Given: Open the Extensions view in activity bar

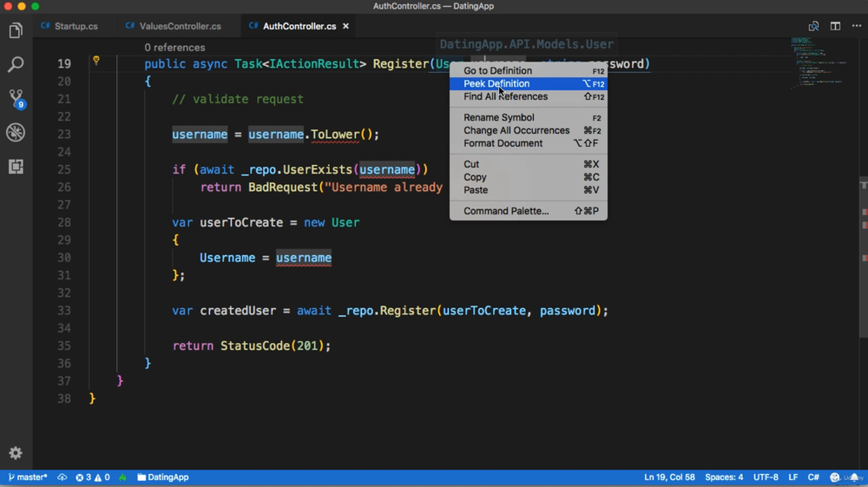Looking at the screenshot, I should click(16, 167).
